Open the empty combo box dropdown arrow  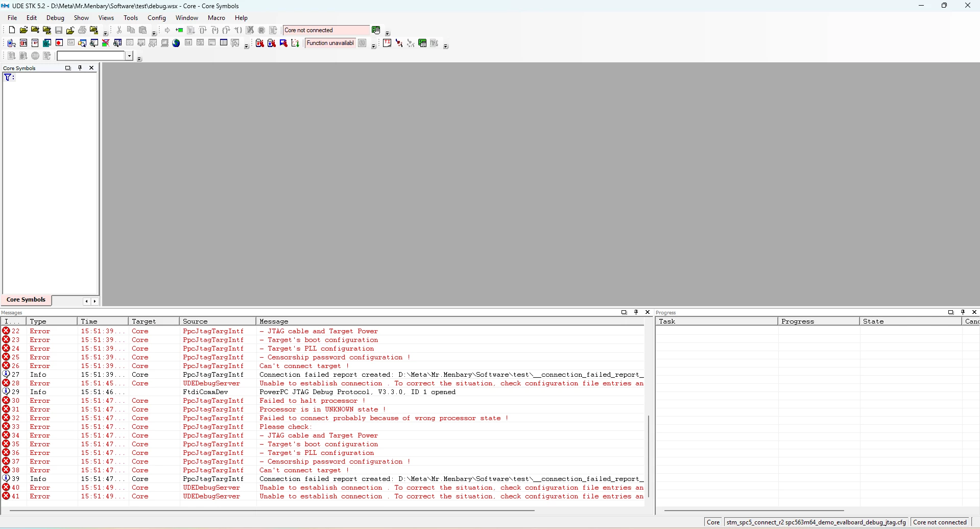(x=129, y=56)
